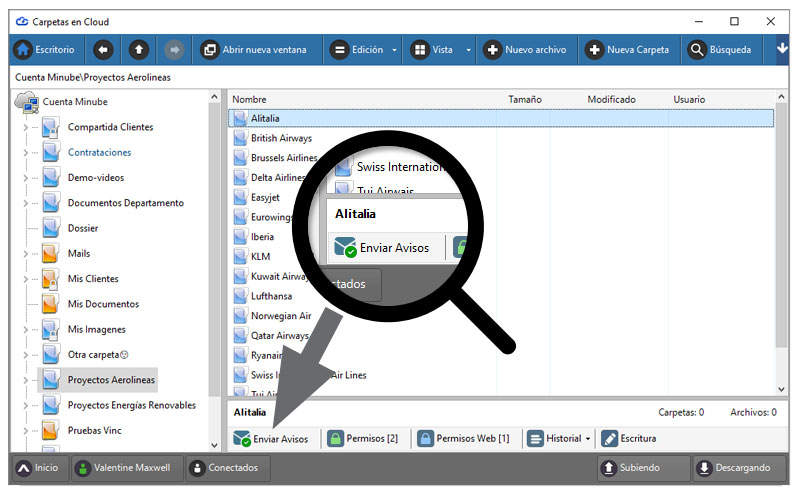800x493 pixels.
Task: Go to Escritorio home button
Action: tap(45, 50)
